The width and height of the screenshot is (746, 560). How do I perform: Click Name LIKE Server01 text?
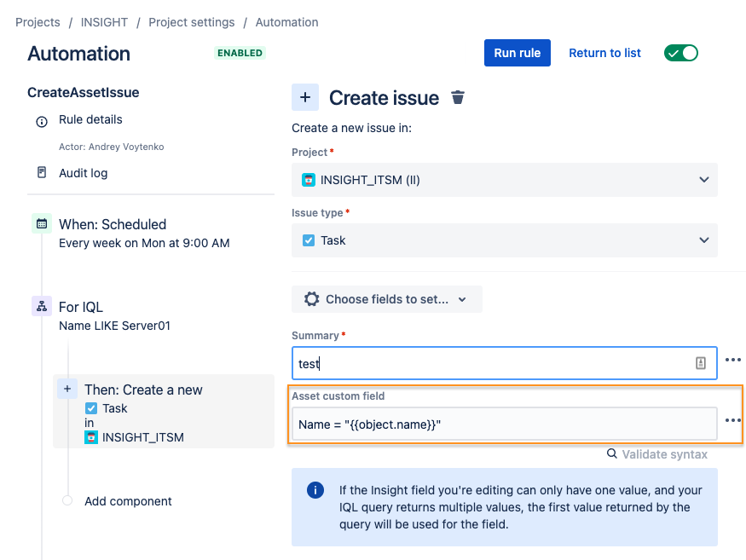[x=114, y=326]
